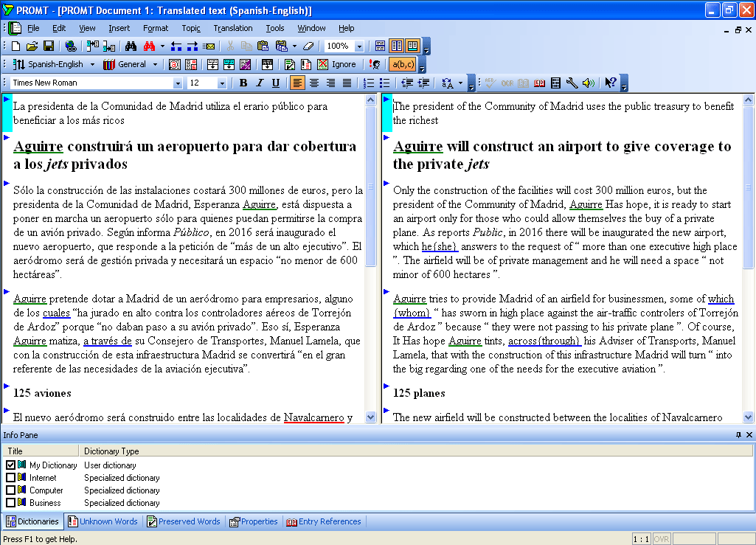Check the Computer dictionary checkbox
The height and width of the screenshot is (545, 756).
[x=10, y=490]
